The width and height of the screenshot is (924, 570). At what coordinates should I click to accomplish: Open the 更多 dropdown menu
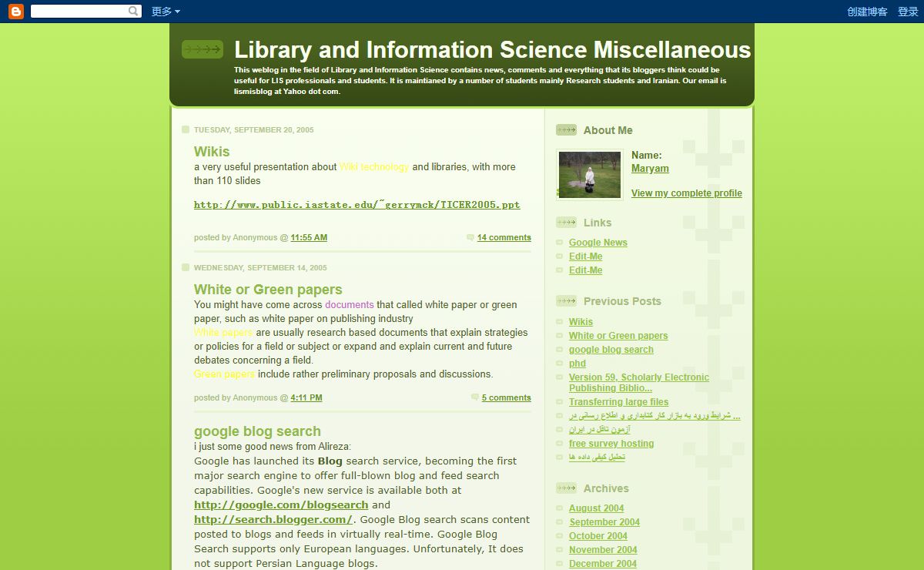click(166, 12)
